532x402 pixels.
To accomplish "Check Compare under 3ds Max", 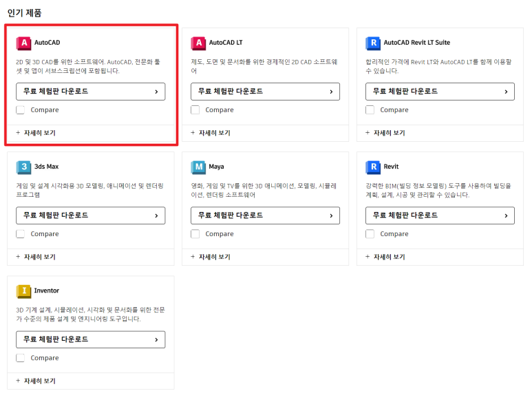I will point(21,234).
